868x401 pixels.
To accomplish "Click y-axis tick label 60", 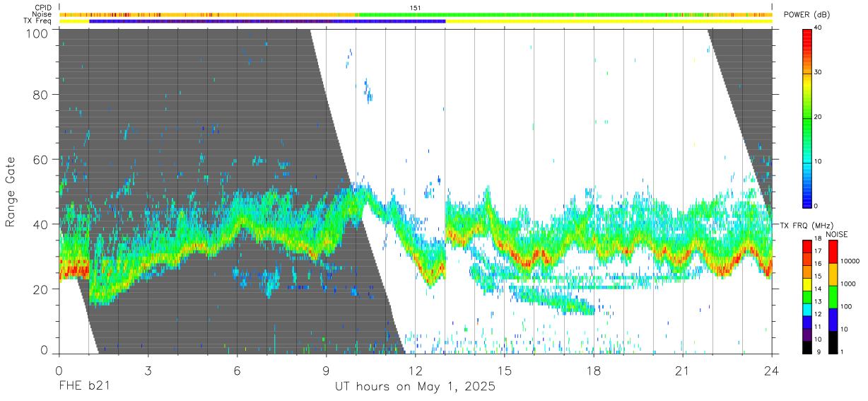I will [x=41, y=159].
